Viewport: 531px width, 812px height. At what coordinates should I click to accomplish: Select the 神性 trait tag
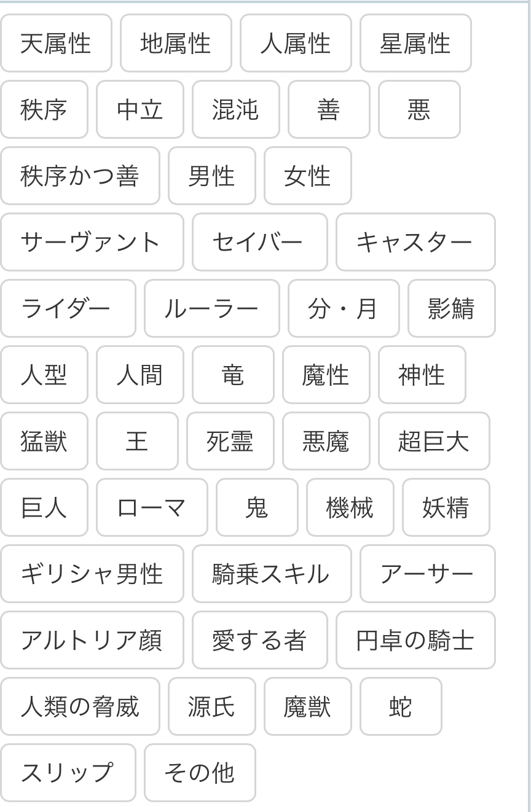(x=422, y=375)
